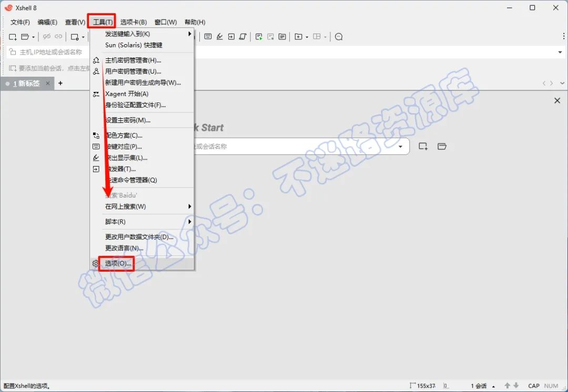Open 配色方案(C)... menu item
The height and width of the screenshot is (392, 568).
(x=142, y=136)
